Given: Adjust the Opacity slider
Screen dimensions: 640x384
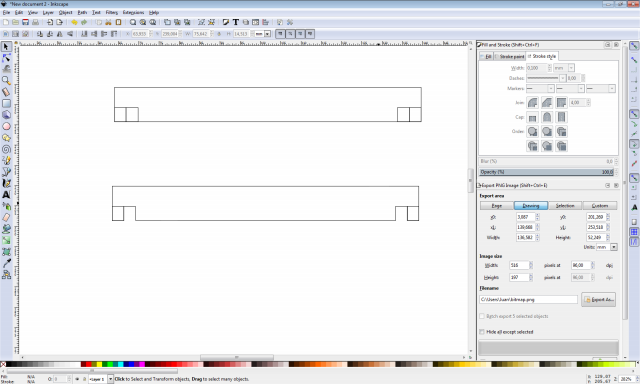Looking at the screenshot, I should pos(546,172).
